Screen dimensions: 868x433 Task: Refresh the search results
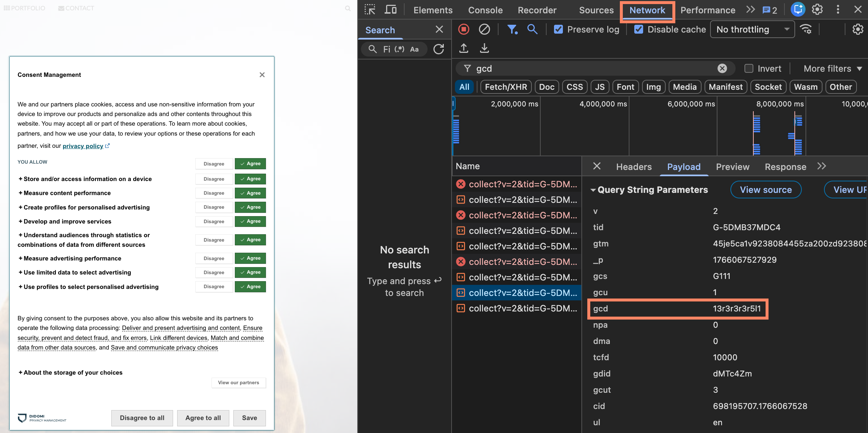(439, 49)
